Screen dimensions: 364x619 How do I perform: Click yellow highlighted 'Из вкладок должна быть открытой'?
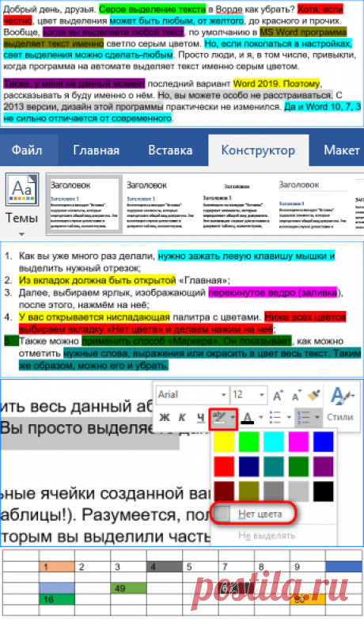pyautogui.click(x=97, y=280)
